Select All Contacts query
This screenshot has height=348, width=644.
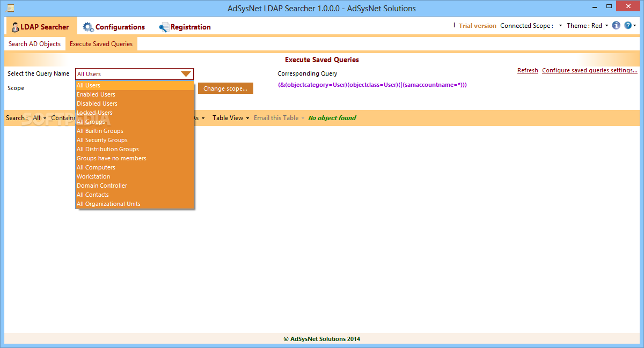tap(135, 195)
